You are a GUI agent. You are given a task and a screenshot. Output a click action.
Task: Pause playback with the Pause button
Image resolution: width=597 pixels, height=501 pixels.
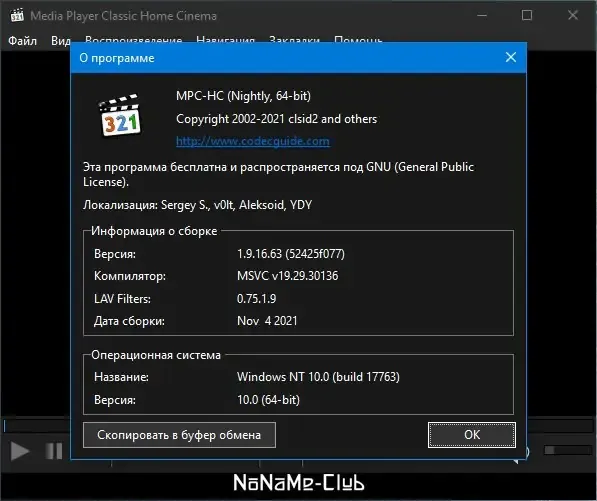coord(54,452)
